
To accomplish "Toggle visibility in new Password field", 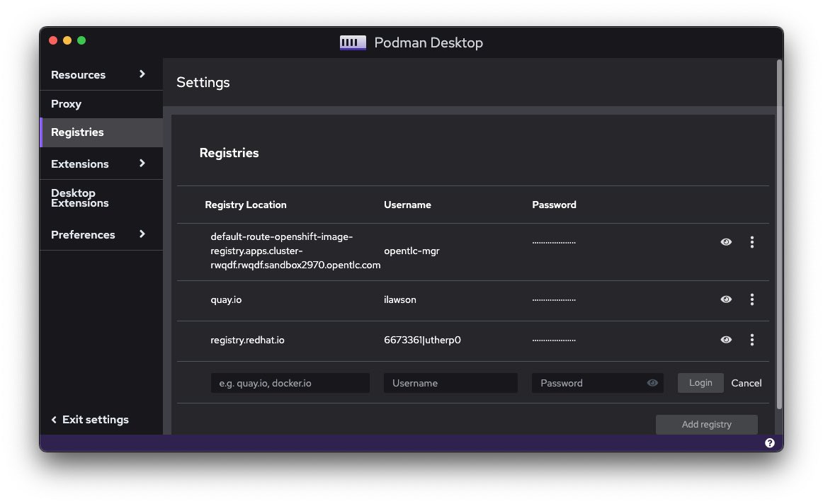I will point(652,383).
